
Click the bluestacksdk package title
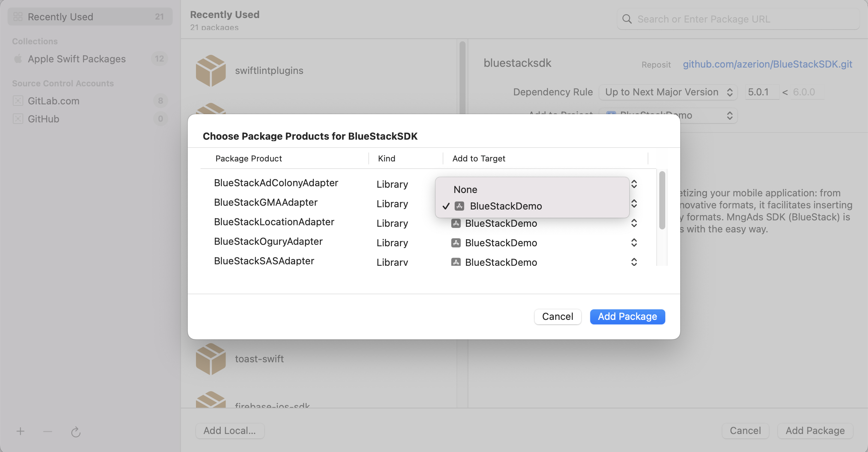tap(517, 63)
